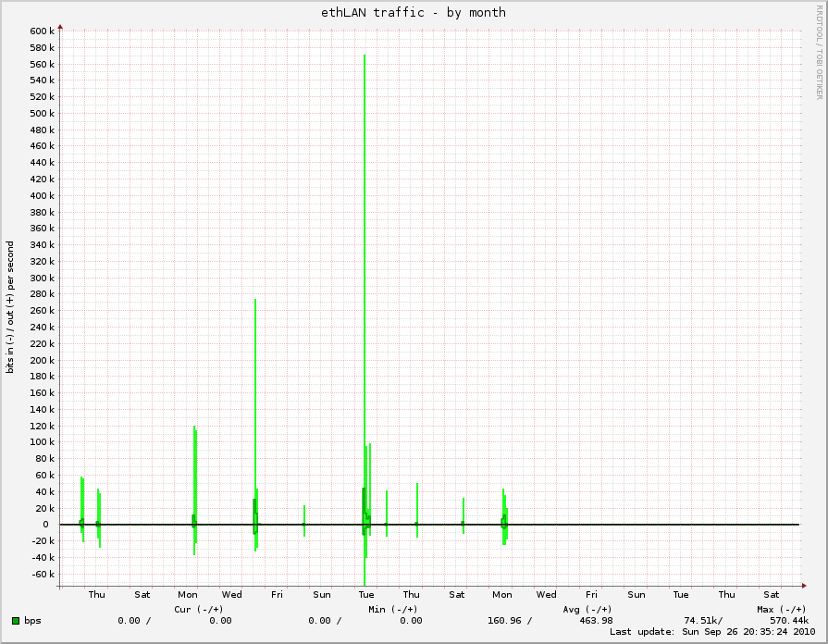Click the 'Avg (-/+)' column header
The image size is (828, 644).
[x=587, y=609]
